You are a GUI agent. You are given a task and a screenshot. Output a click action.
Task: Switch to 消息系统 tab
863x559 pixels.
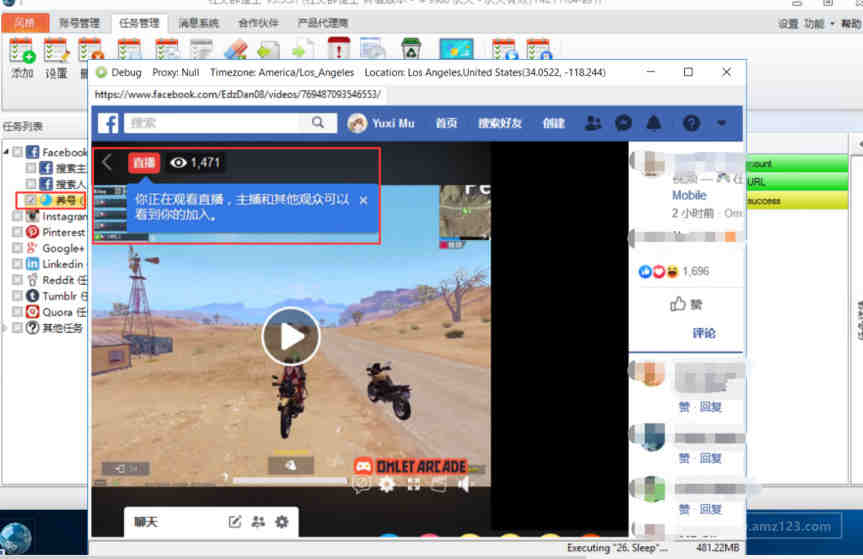click(199, 23)
